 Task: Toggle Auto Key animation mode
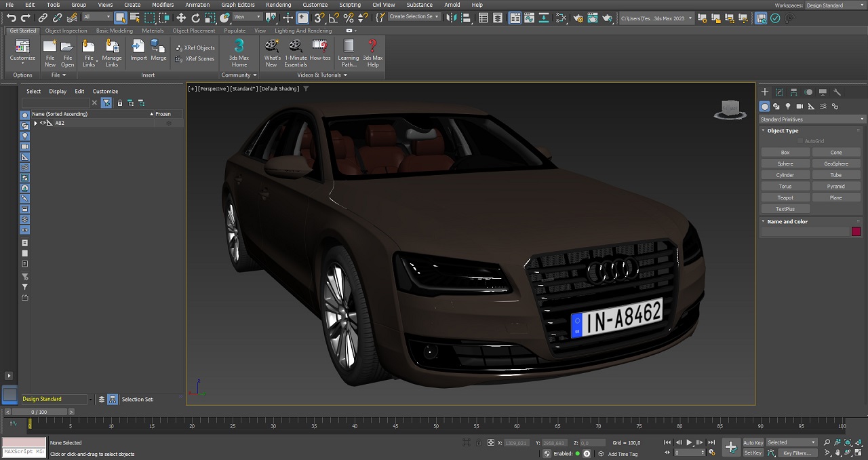(753, 442)
